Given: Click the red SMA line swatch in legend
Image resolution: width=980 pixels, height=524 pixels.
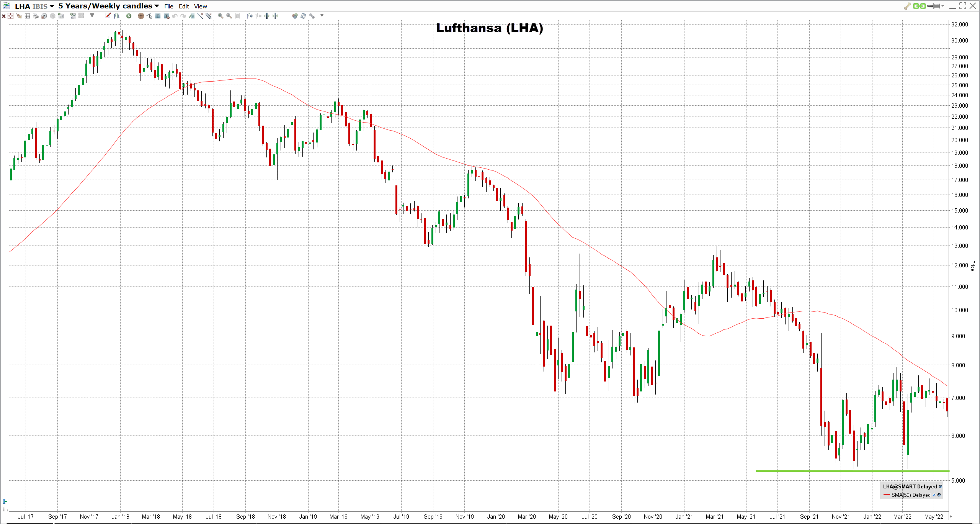Looking at the screenshot, I should [887, 495].
